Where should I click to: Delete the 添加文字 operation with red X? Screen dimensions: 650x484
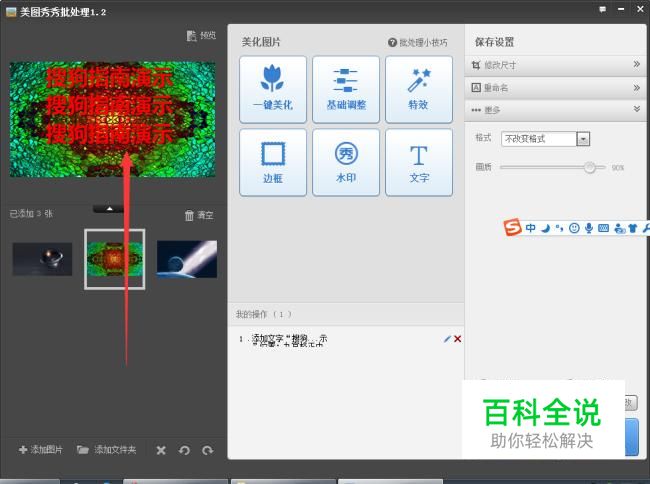pyautogui.click(x=458, y=339)
